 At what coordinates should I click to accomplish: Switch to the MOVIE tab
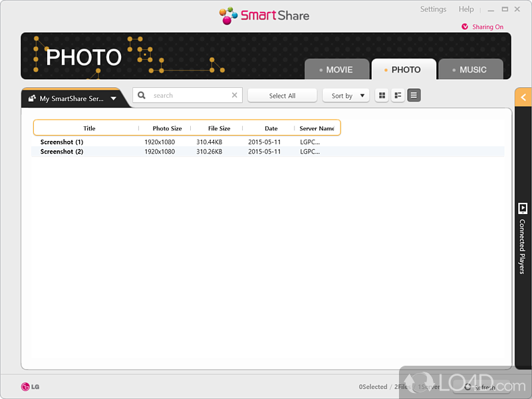coord(337,70)
